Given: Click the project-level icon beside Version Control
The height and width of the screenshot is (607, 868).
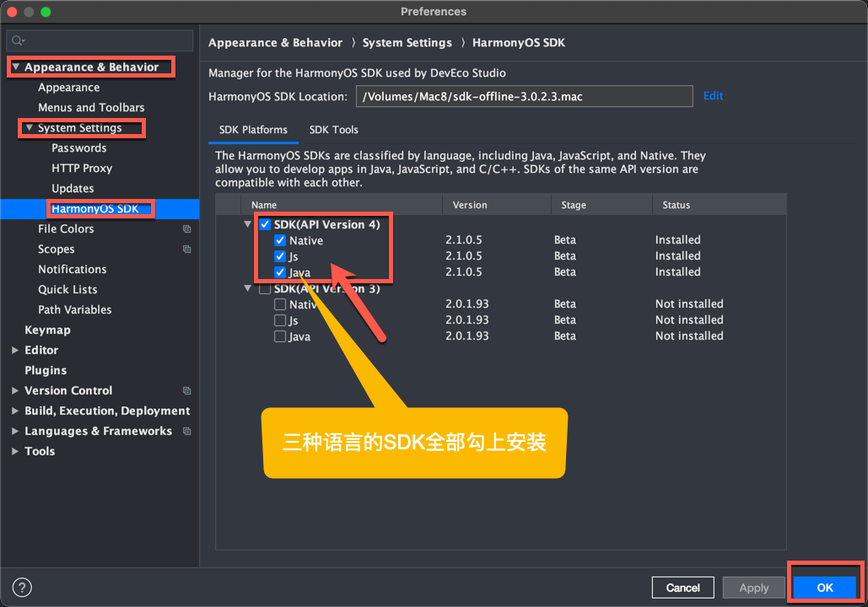Looking at the screenshot, I should 187,390.
